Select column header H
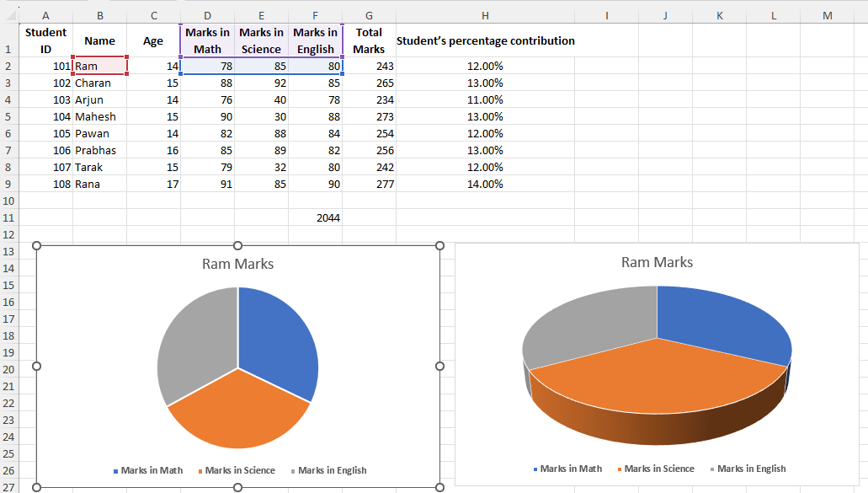 tap(485, 14)
